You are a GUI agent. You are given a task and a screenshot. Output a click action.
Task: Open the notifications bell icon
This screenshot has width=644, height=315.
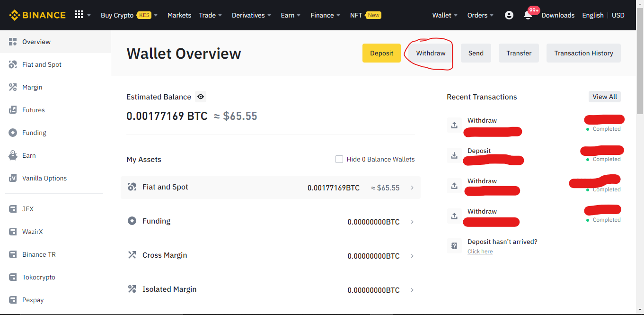[528, 16]
